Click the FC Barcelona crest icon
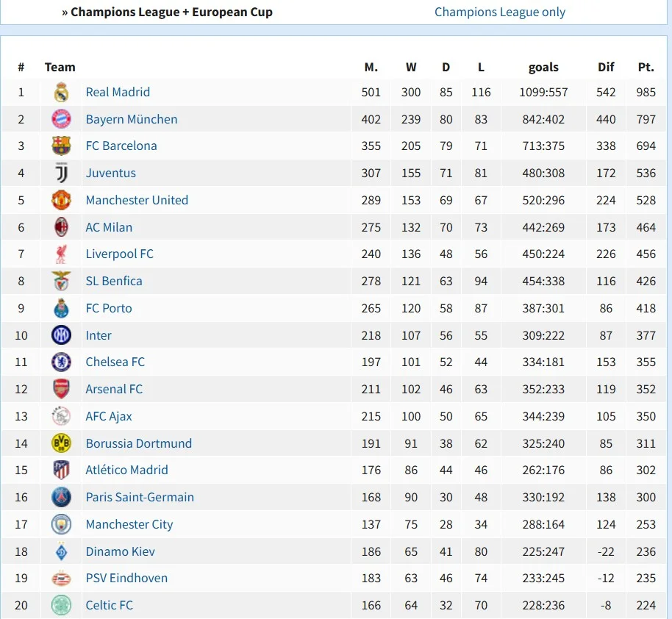Viewport: 672px width, 619px height. [x=61, y=146]
